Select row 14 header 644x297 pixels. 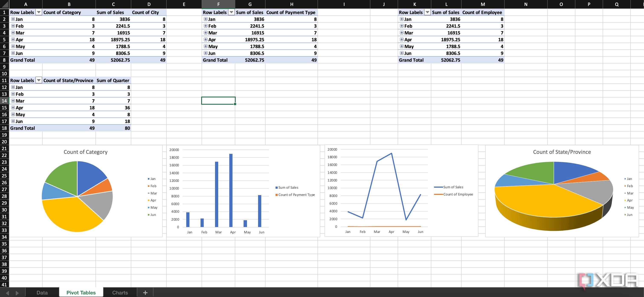click(4, 101)
